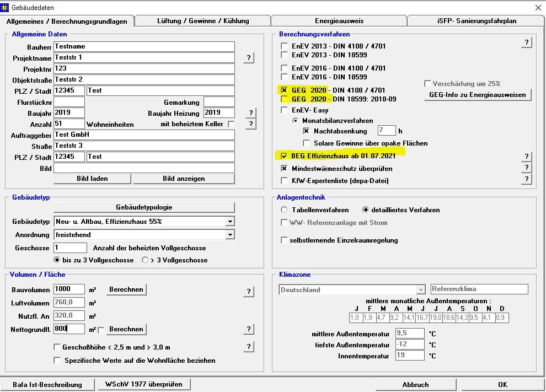Open the Gebäudetyp dropdown list
The image size is (546, 392).
point(230,222)
